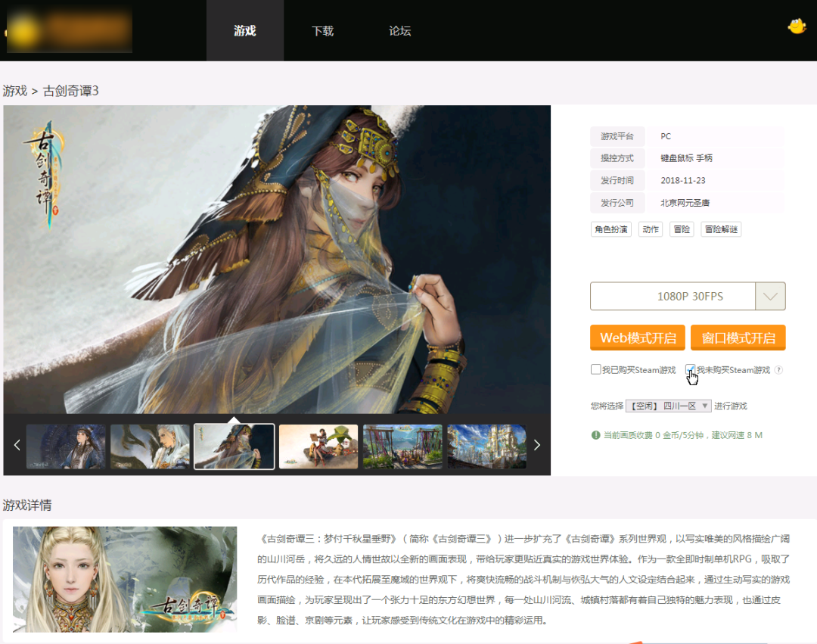
Task: Click the 操控方式 label
Action: tap(617, 158)
